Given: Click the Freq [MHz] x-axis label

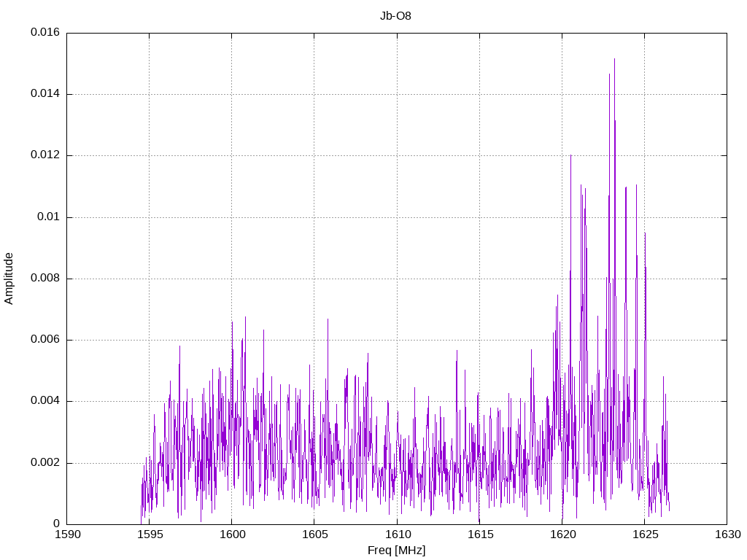Looking at the screenshot, I should (396, 551).
